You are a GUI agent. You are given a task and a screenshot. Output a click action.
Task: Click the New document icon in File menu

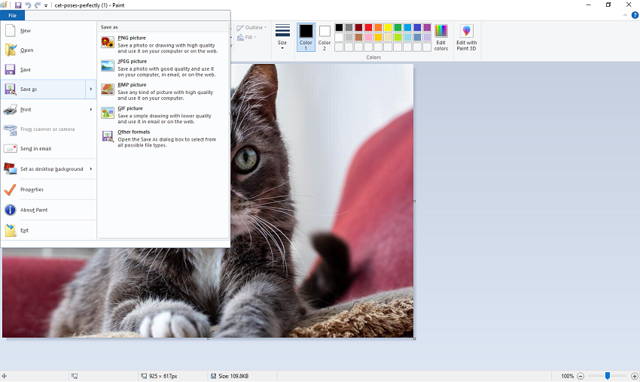(x=10, y=30)
